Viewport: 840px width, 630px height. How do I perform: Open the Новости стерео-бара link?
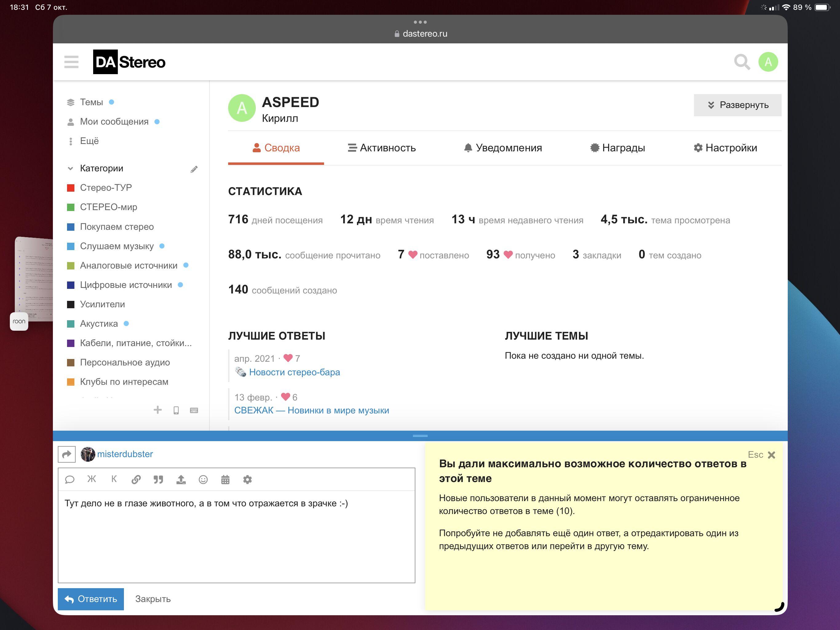(x=294, y=372)
